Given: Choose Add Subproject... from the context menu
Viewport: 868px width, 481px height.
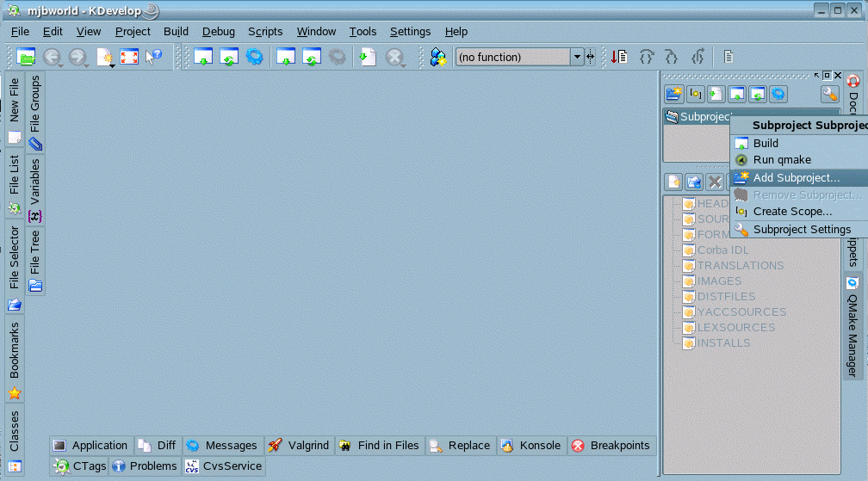Looking at the screenshot, I should point(796,177).
